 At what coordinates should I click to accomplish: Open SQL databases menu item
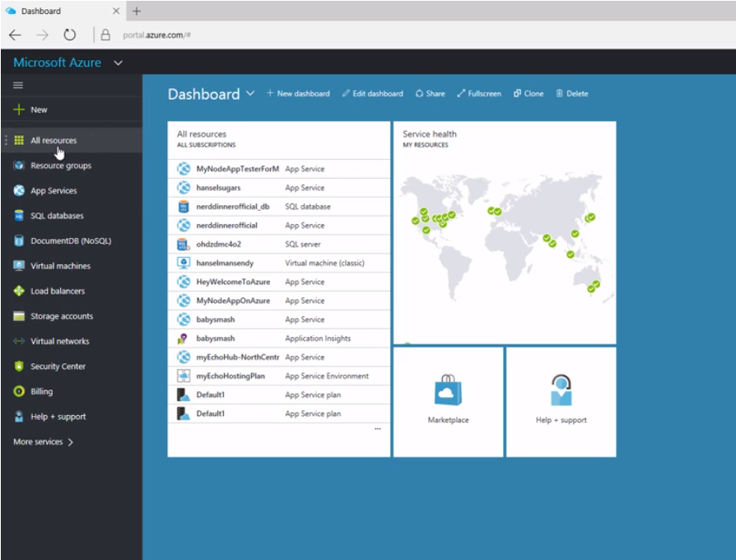coord(72,216)
